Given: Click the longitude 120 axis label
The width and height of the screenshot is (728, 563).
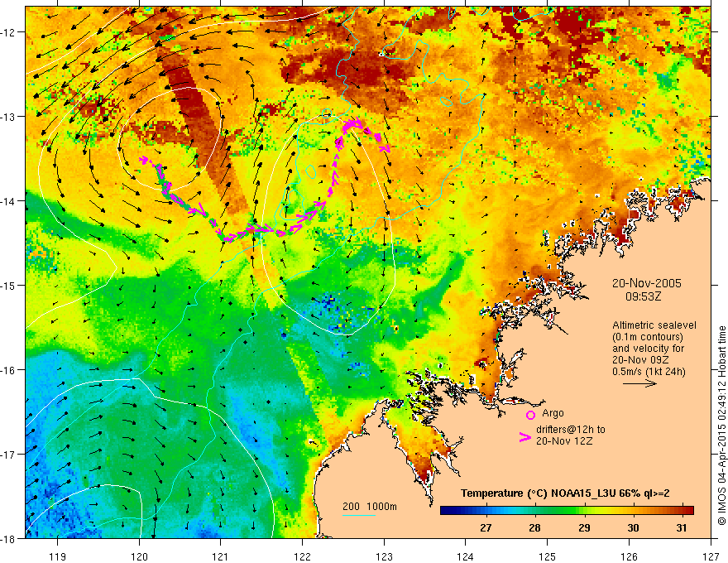Looking at the screenshot, I should pyautogui.click(x=139, y=556).
